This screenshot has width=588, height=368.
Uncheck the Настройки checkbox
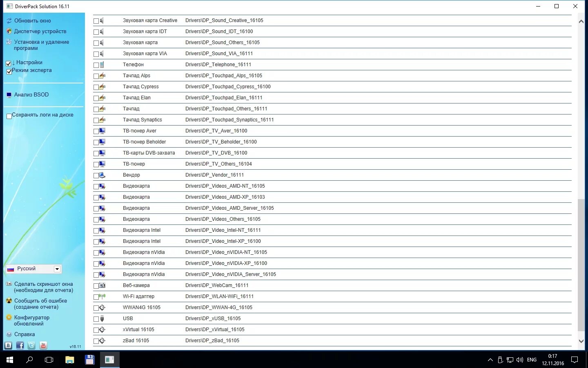click(9, 63)
